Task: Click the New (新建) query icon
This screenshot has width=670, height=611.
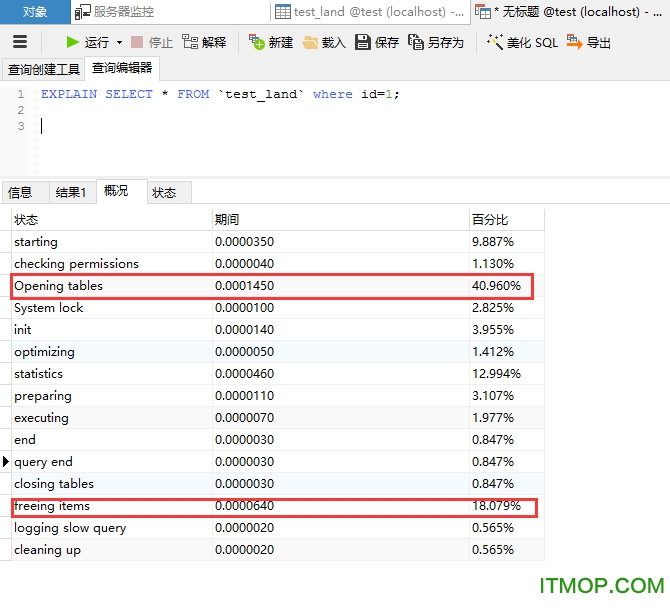Action: pos(256,42)
